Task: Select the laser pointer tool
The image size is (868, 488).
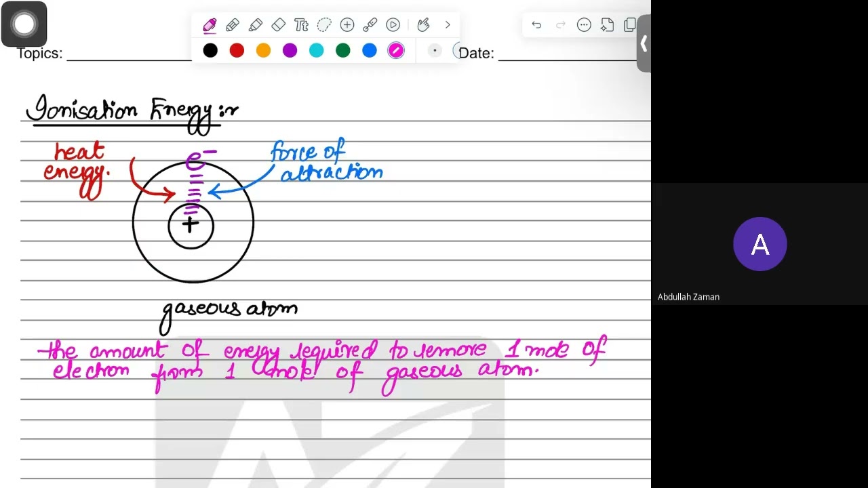Action: point(370,25)
